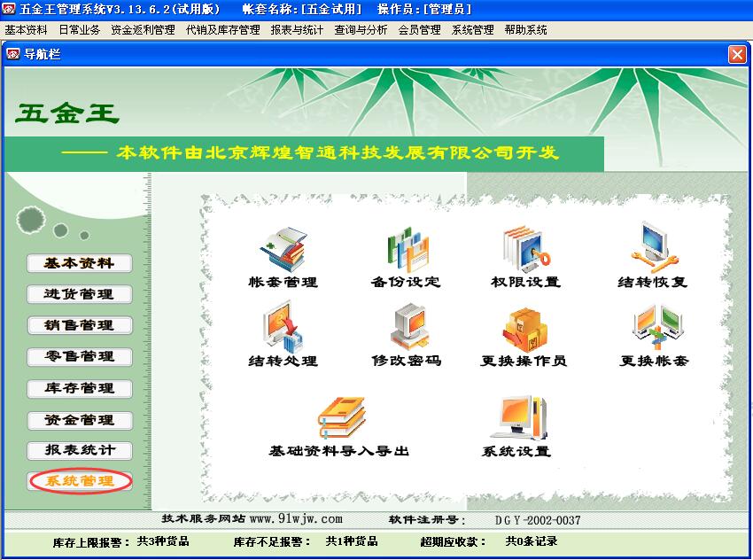
Task: Click 共1种货品 low stock alert
Action: point(352,541)
